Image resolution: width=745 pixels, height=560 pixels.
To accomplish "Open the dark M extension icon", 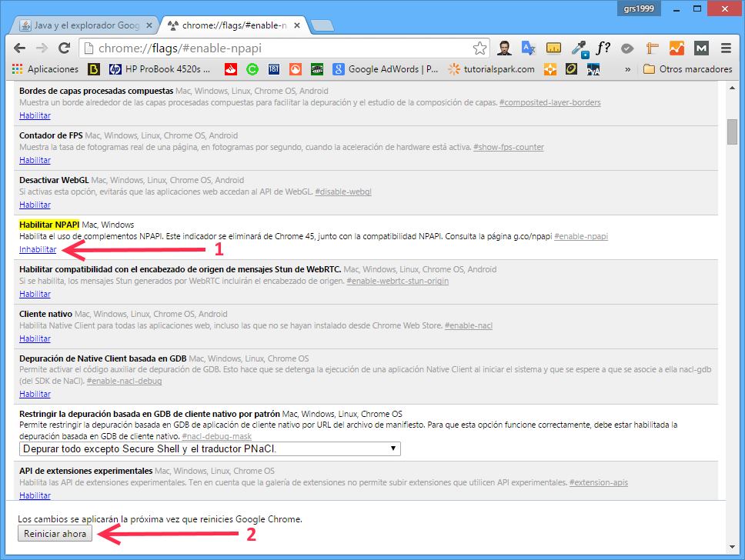I will (x=701, y=48).
